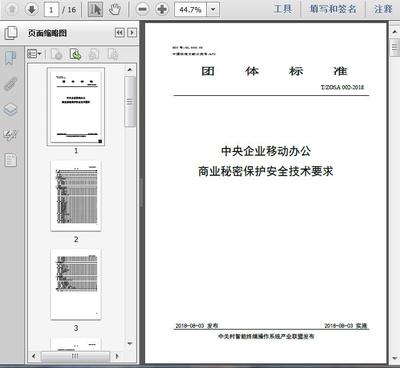Show the page thumbnails panel icon
The image size is (400, 368).
pos(11,33)
